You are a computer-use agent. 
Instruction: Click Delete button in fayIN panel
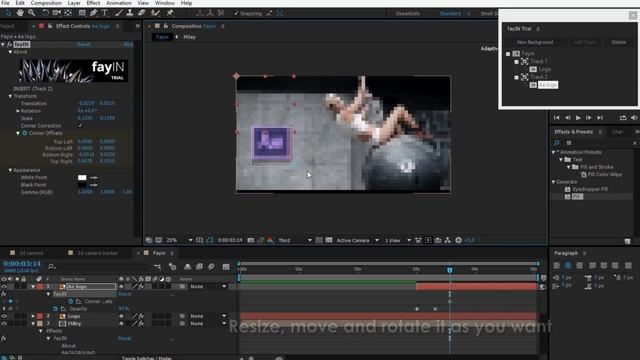[x=618, y=42]
